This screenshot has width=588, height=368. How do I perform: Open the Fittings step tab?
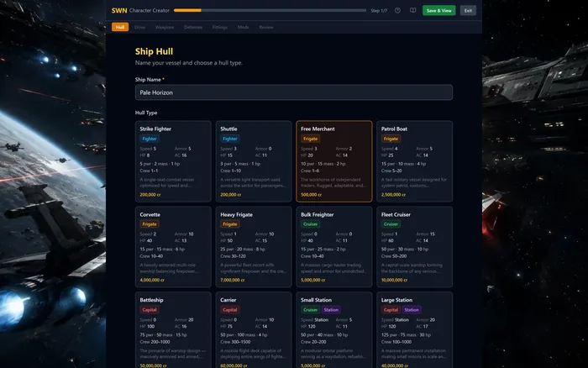coord(220,27)
